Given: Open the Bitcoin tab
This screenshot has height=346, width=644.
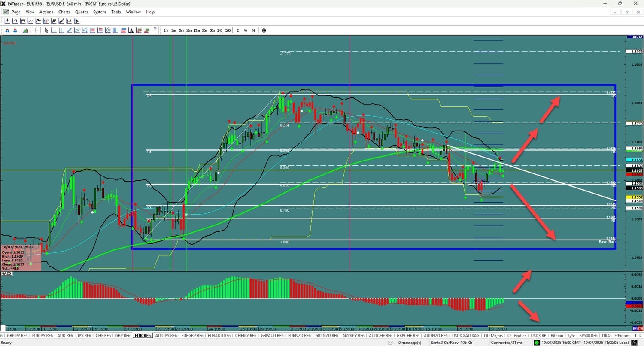Looking at the screenshot, I should [556, 336].
